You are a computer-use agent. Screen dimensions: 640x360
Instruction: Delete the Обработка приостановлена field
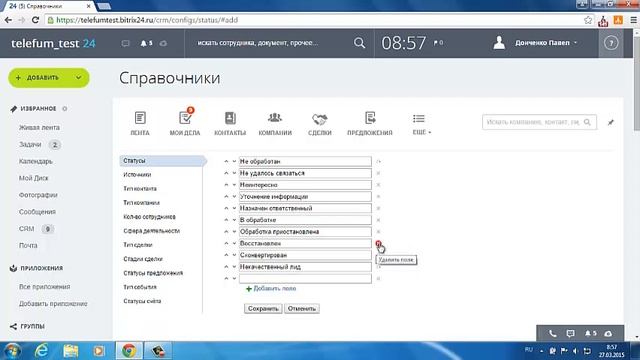pyautogui.click(x=378, y=231)
